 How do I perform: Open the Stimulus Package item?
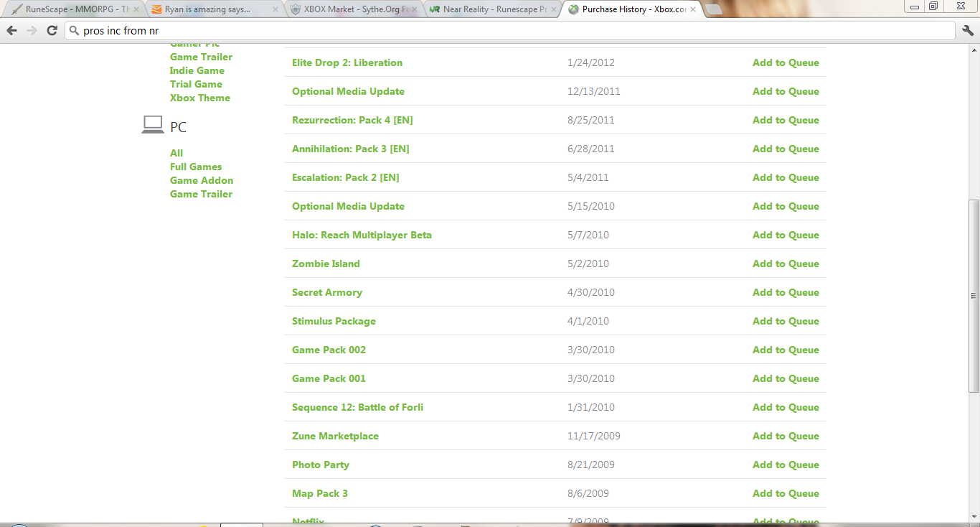(334, 321)
